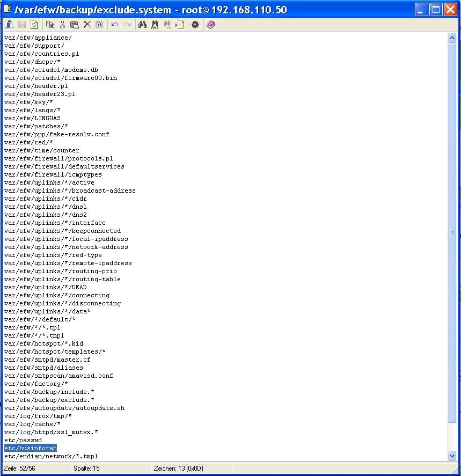Open editor preferences gear icon

coord(195,25)
